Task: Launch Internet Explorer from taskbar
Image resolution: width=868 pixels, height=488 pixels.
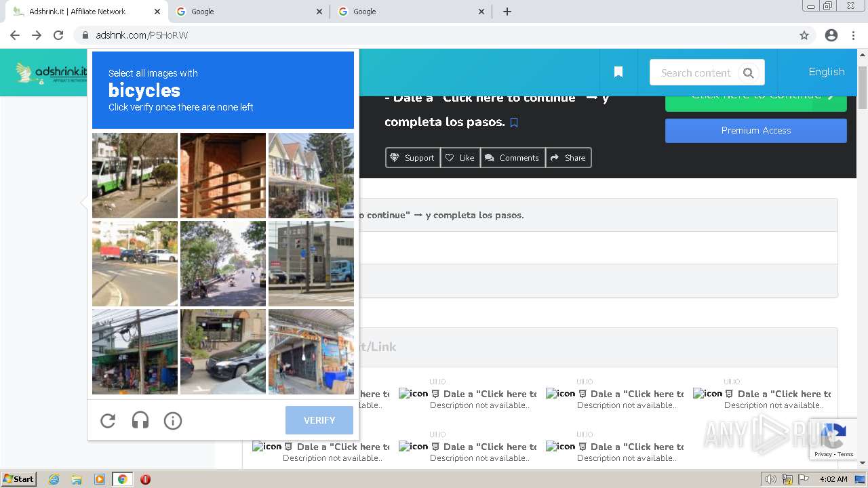Action: coord(54,479)
